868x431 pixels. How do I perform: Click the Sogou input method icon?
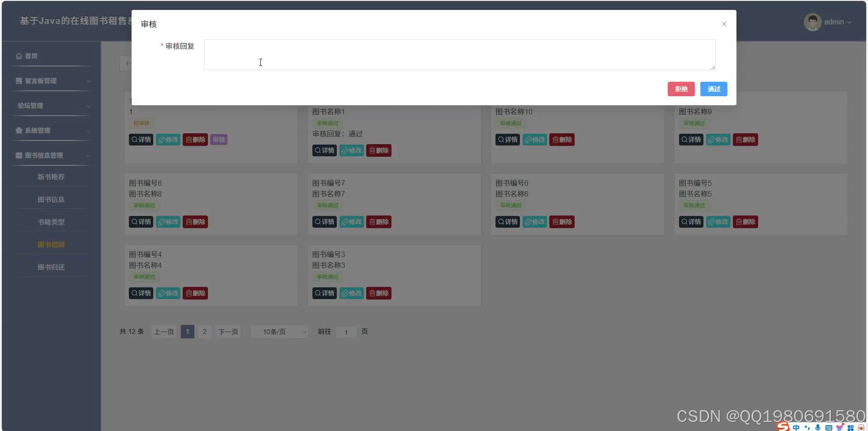click(x=783, y=427)
